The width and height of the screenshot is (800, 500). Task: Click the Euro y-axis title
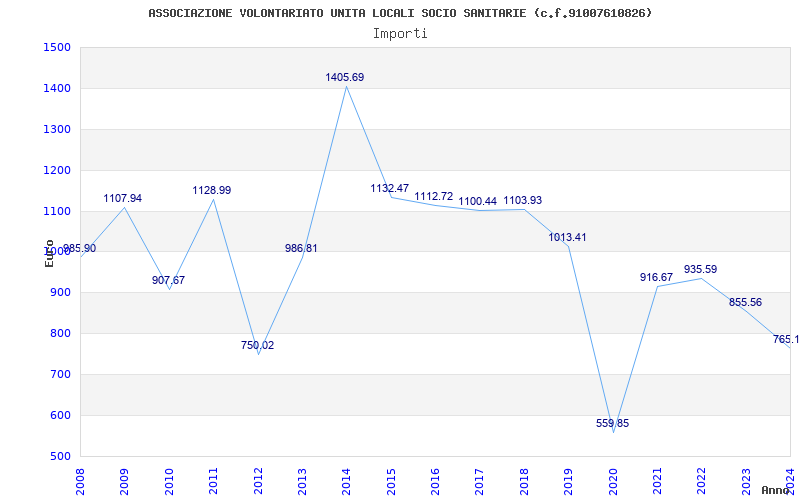point(49,253)
